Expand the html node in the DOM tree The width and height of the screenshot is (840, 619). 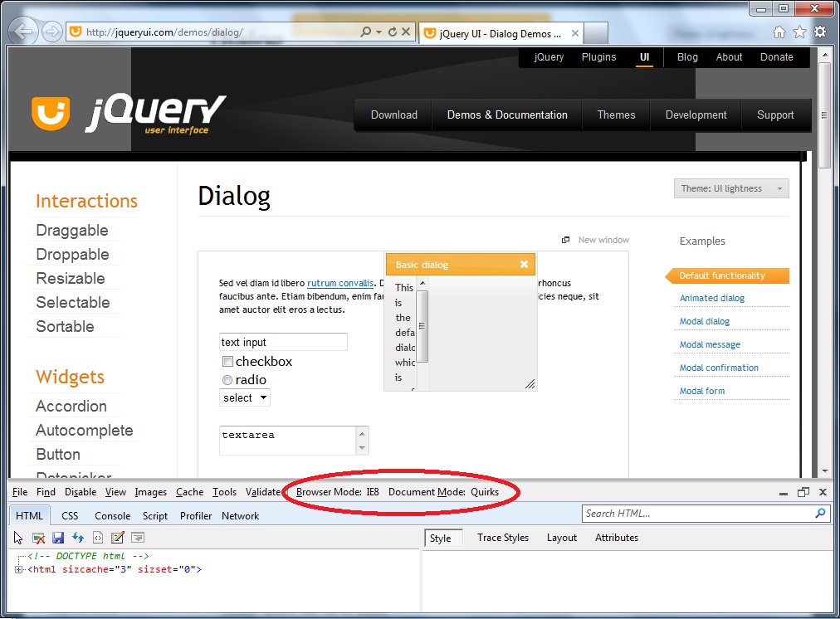19,569
